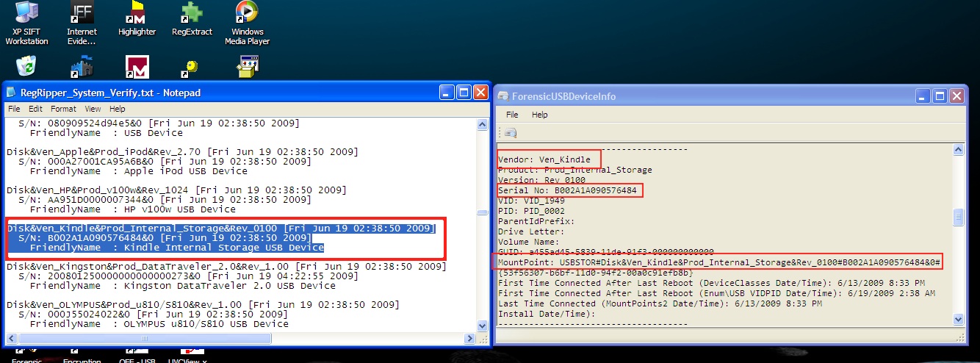Image resolution: width=980 pixels, height=363 pixels.
Task: Click the 'Product: Prod_Internal_Storage' line
Action: click(575, 170)
